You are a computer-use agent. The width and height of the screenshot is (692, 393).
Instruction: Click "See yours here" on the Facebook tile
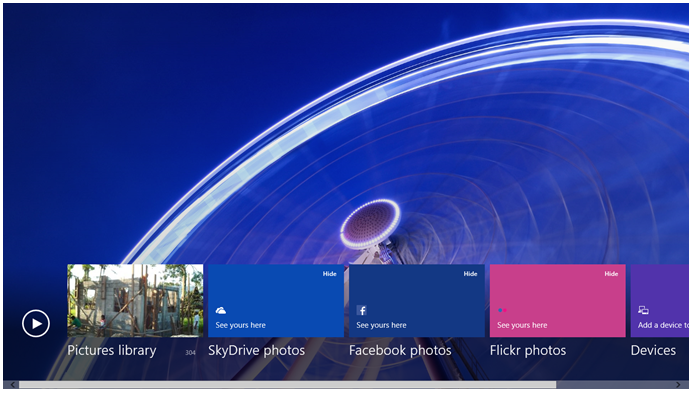[381, 325]
